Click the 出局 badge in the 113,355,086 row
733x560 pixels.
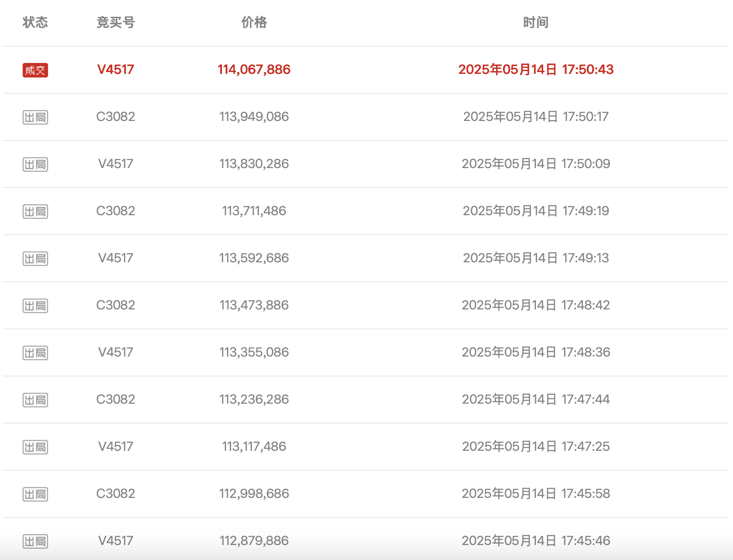coord(35,353)
